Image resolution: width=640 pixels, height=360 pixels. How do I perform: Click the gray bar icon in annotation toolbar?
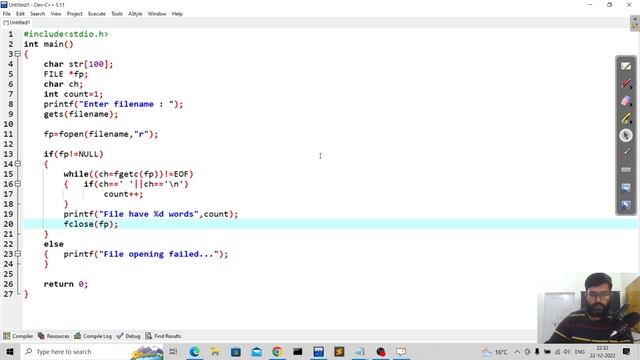(626, 169)
